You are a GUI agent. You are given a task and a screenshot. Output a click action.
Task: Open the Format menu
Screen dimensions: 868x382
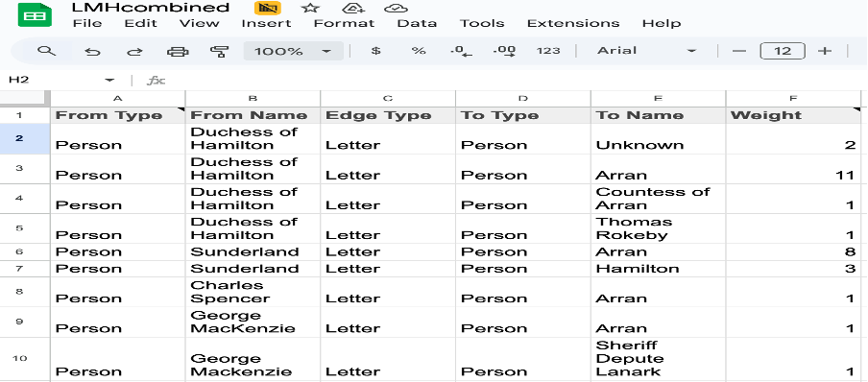345,24
